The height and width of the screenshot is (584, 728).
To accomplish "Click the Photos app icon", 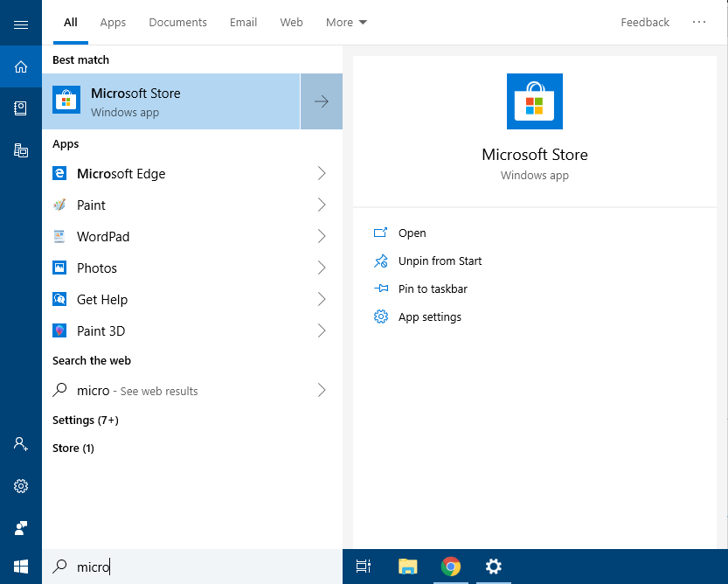I will pyautogui.click(x=59, y=268).
